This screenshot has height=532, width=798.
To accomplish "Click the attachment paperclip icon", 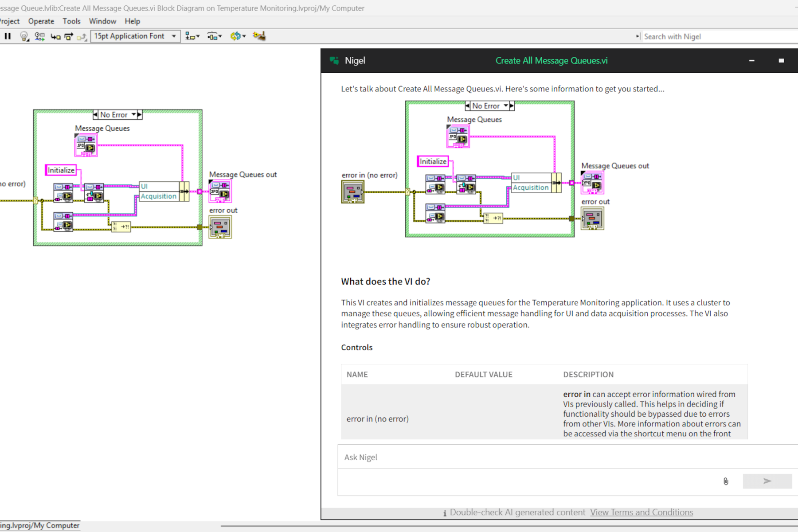I will click(726, 481).
